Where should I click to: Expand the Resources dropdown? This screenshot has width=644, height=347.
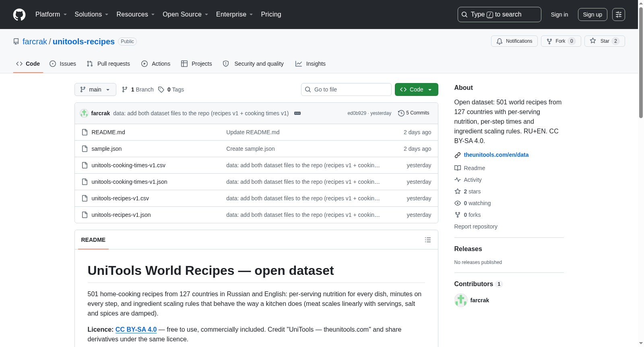136,15
